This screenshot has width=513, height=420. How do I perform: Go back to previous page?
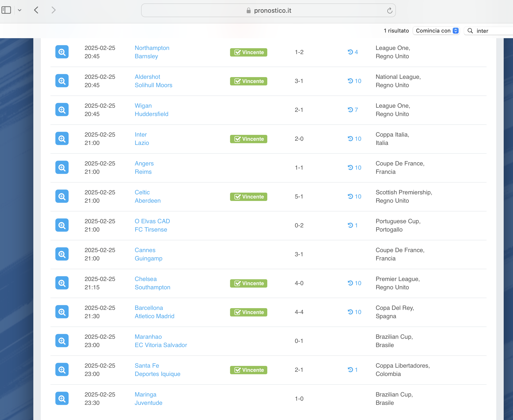pos(36,10)
